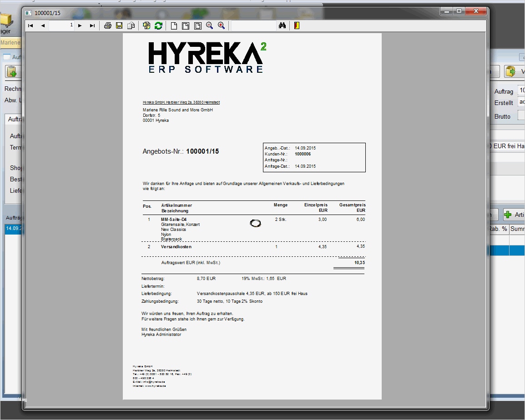Go to previous page arrow
Image resolution: width=525 pixels, height=420 pixels.
pos(43,26)
